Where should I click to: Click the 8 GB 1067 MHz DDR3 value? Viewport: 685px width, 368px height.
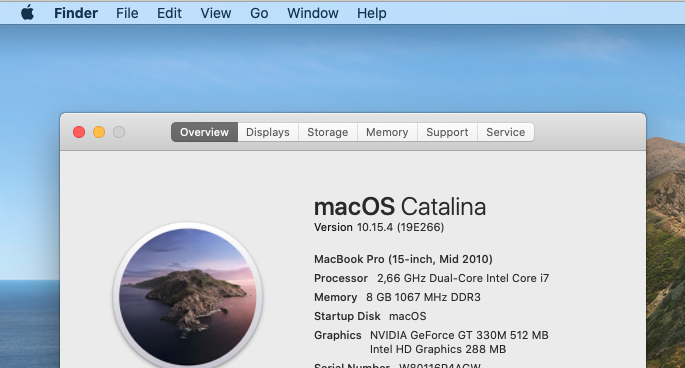pos(423,297)
